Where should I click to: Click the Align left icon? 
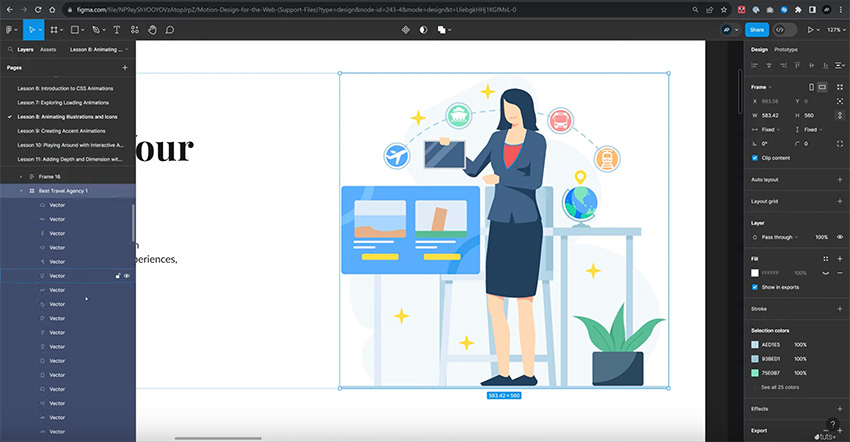coord(754,65)
